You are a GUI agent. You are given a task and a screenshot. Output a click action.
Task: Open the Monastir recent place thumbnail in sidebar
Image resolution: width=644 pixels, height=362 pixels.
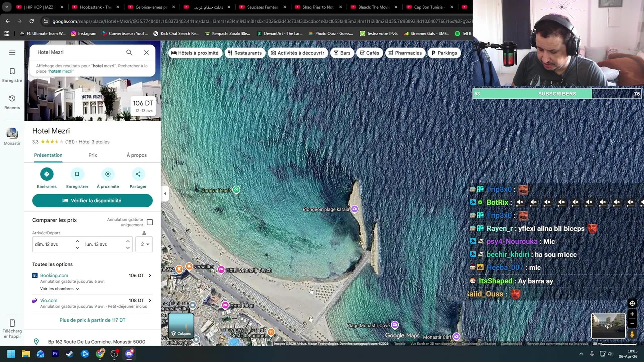[12, 133]
